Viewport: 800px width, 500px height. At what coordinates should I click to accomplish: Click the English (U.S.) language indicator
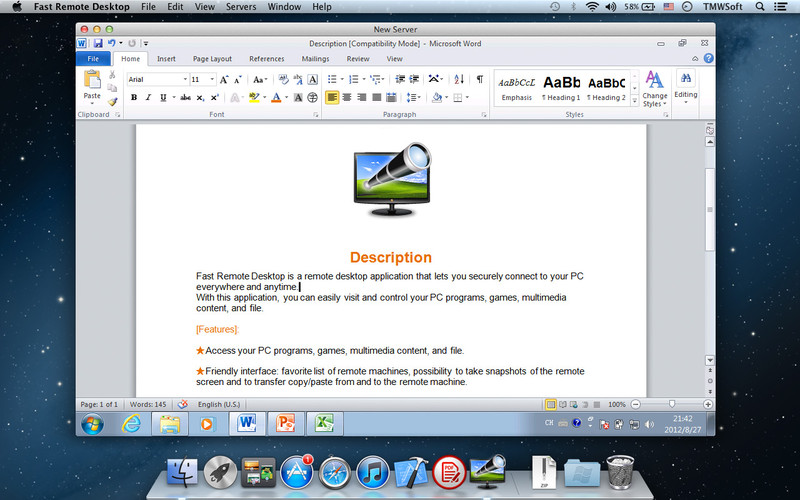coord(219,404)
